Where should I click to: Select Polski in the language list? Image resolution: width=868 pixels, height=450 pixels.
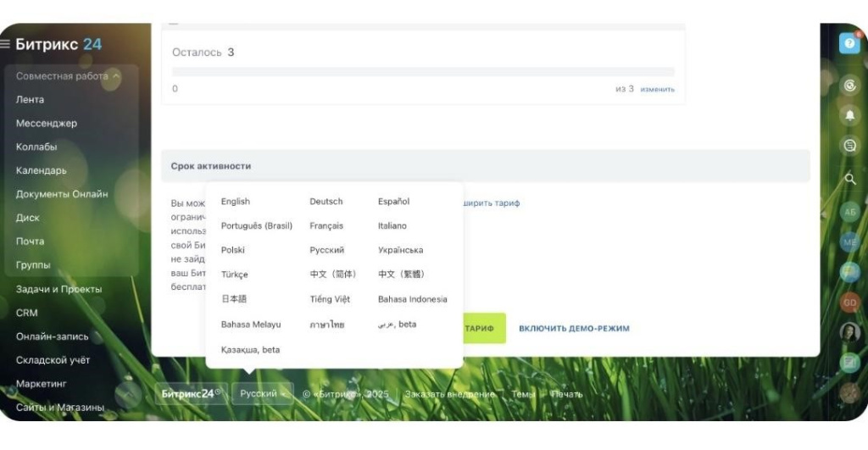[232, 250]
